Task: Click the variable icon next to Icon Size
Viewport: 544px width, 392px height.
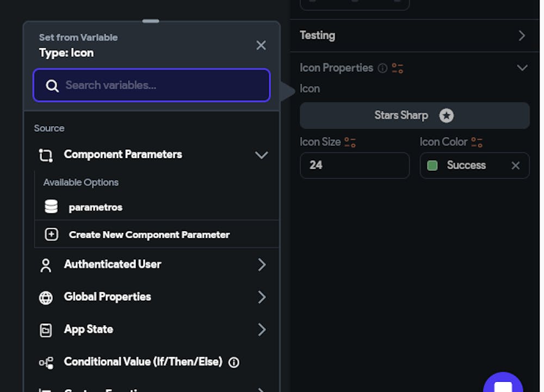Action: (x=350, y=142)
